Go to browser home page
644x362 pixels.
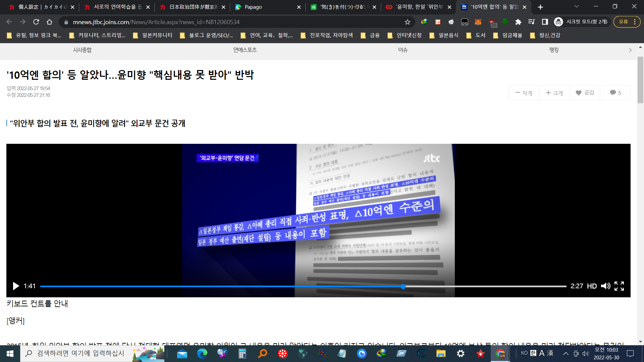coord(50,22)
